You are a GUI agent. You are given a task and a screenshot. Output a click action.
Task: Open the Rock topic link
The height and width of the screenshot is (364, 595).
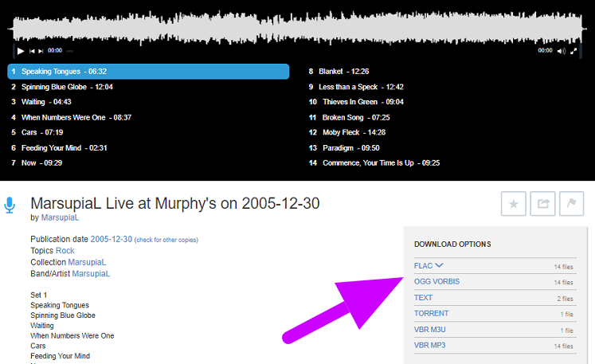(x=65, y=251)
